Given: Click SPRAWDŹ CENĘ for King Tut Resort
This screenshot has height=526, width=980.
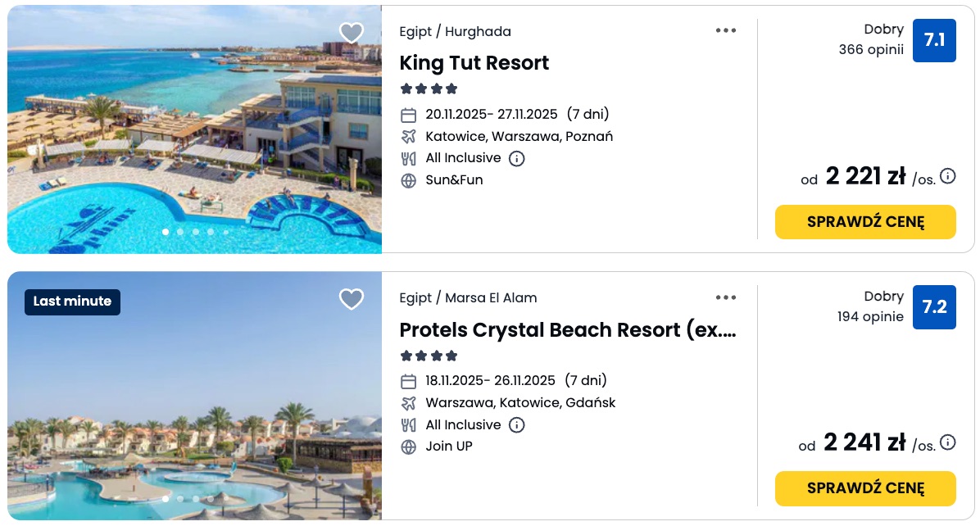Looking at the screenshot, I should click(865, 221).
